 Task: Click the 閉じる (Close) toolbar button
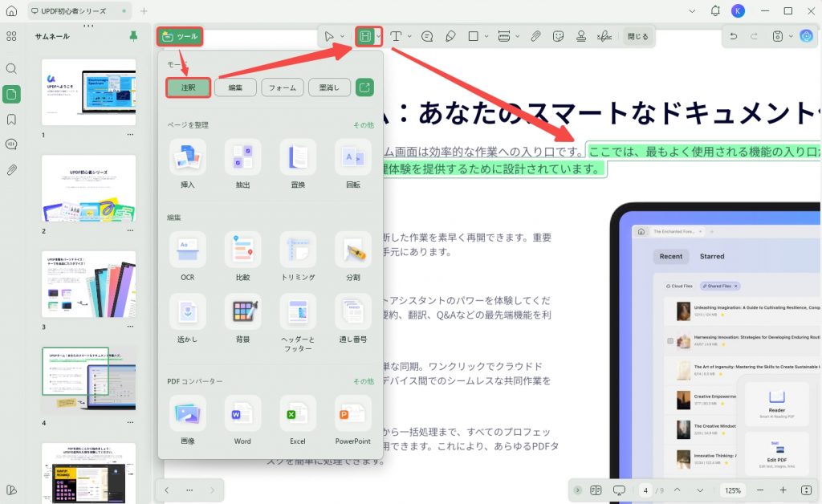[x=638, y=36]
